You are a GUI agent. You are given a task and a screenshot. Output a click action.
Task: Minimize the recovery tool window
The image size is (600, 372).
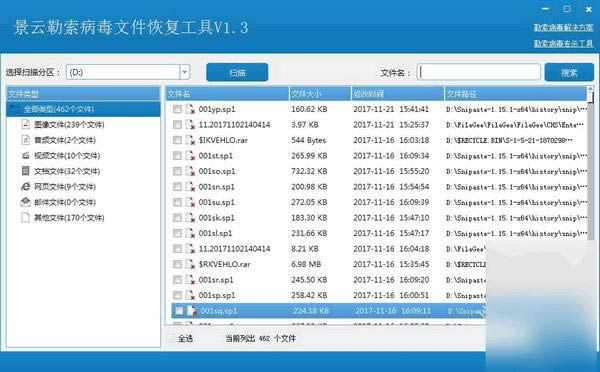(546, 9)
